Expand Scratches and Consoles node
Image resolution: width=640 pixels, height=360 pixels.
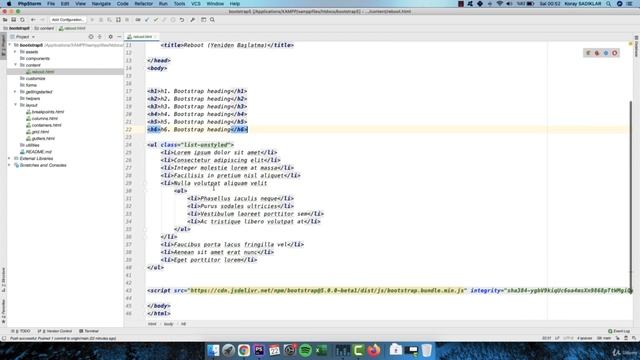[x=10, y=165]
